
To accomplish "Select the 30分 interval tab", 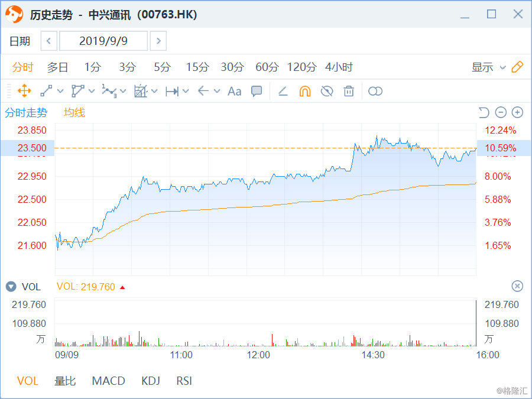I will point(232,67).
